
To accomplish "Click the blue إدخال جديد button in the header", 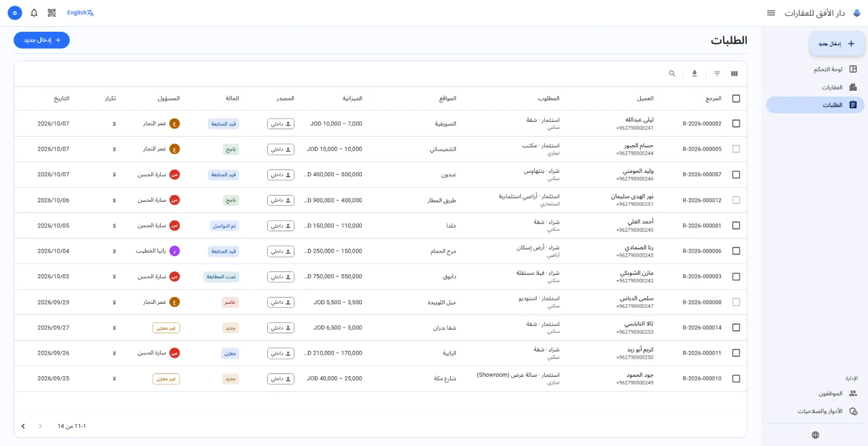I will coord(42,40).
